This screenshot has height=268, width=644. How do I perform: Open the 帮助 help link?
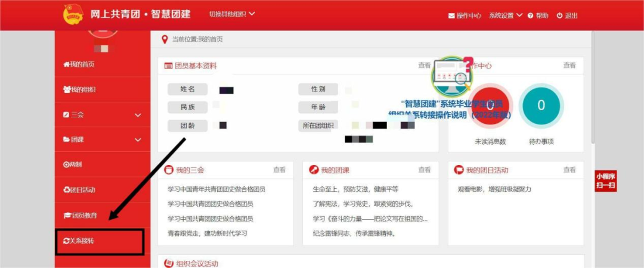541,15
